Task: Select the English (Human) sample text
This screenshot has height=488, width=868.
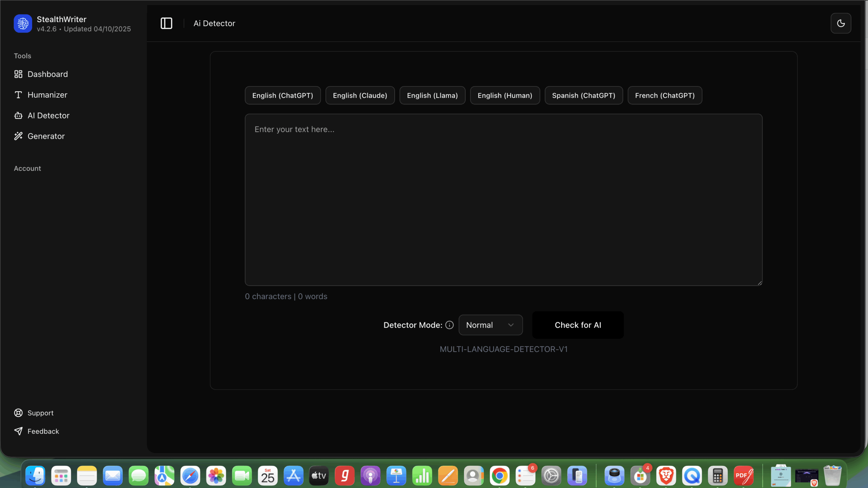Action: point(505,95)
